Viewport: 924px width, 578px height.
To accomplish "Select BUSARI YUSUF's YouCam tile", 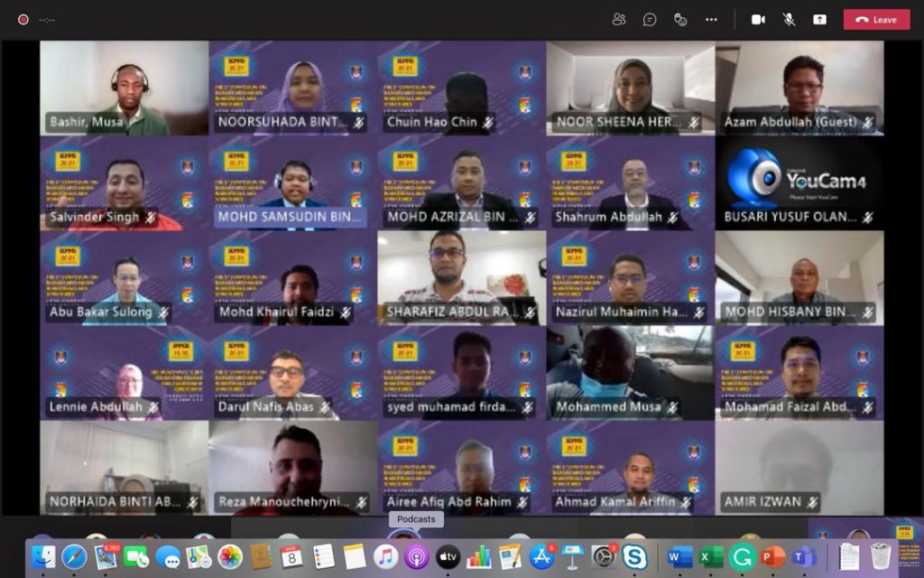I will coord(799,184).
